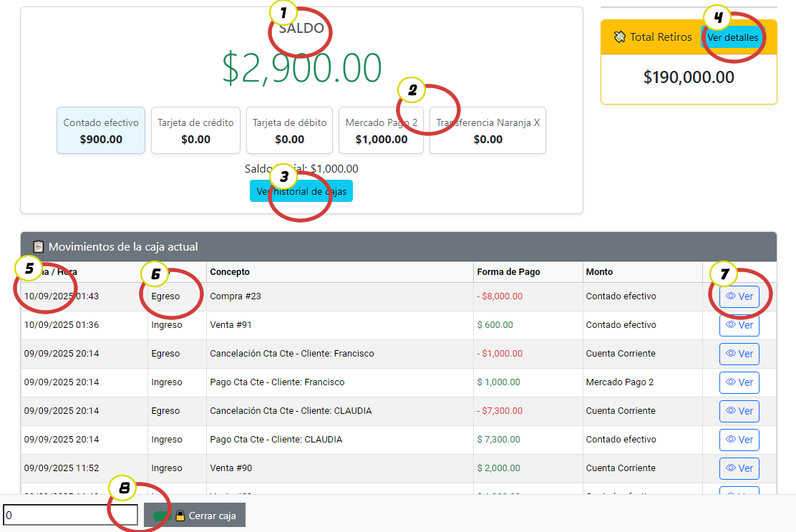Click the Monto column header

[x=599, y=272]
